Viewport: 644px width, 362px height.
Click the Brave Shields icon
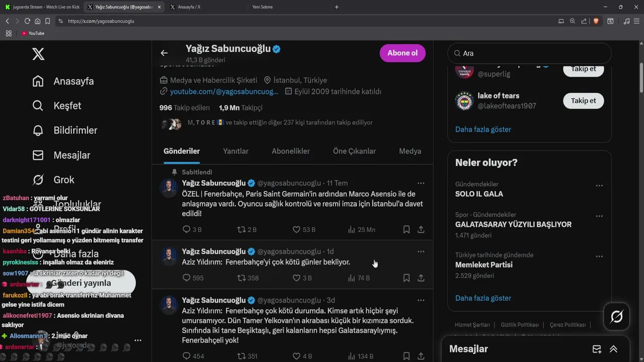(x=596, y=21)
